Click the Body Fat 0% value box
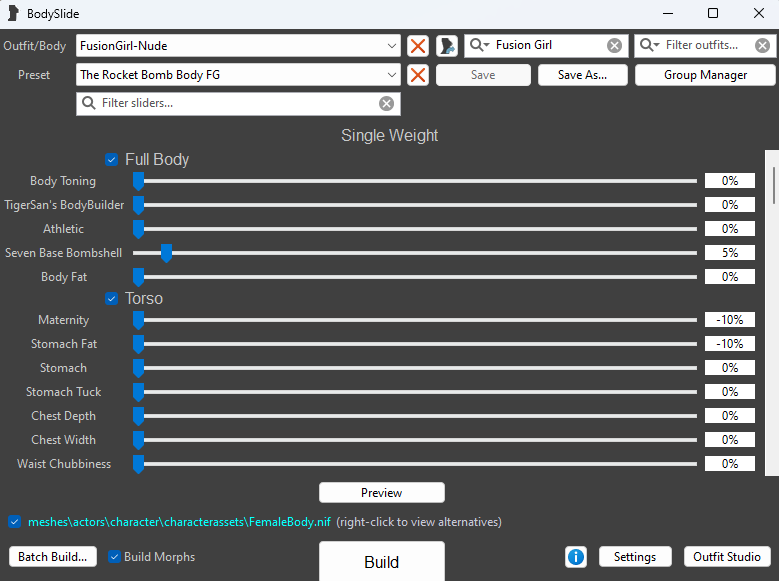 (729, 276)
